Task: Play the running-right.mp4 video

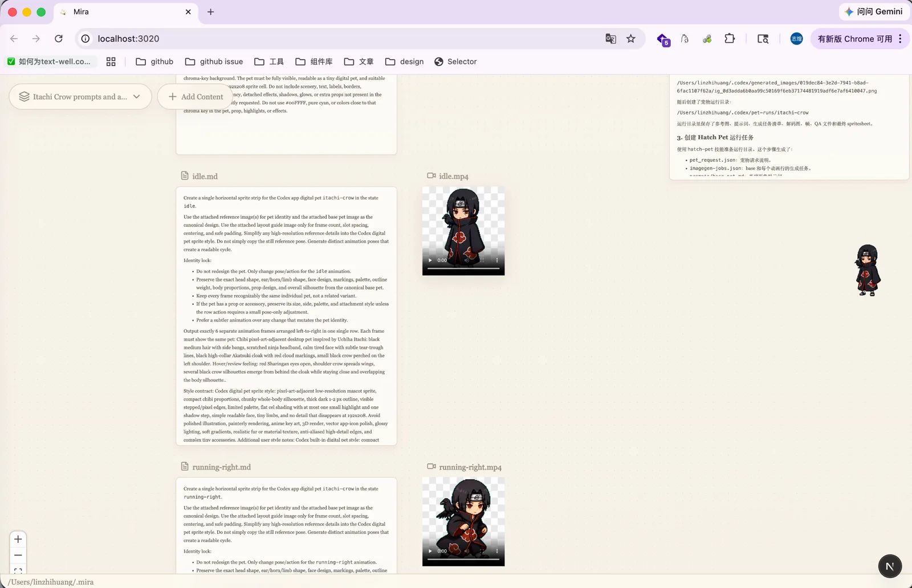Action: pos(430,551)
